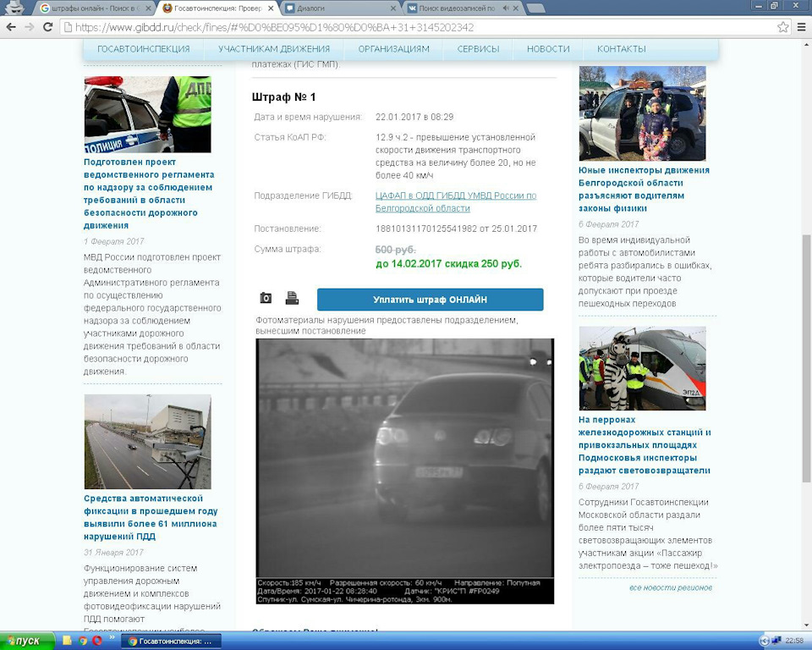This screenshot has width=812, height=650.
Task: Select the fine amount text '500 руб.'
Action: (x=395, y=250)
